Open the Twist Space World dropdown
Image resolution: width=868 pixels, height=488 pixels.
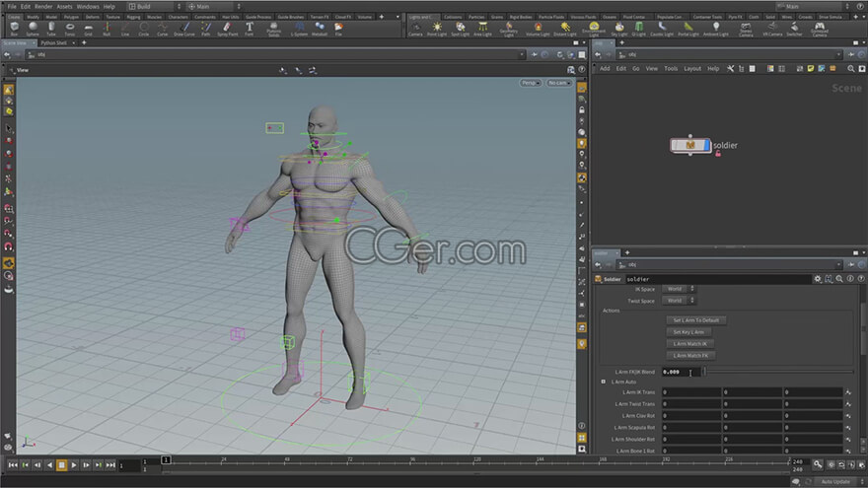[x=679, y=301]
